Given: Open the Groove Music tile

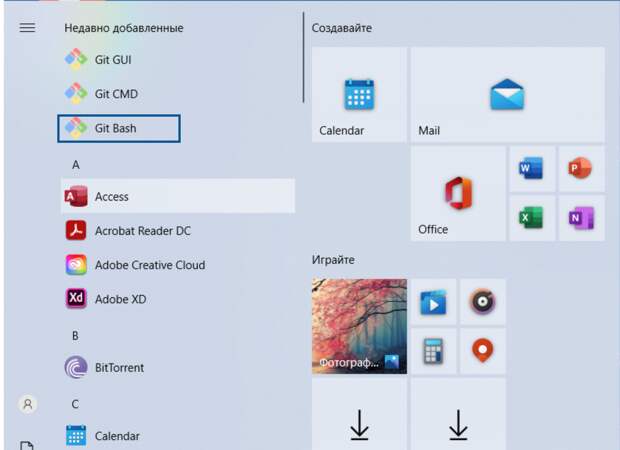Looking at the screenshot, I should click(x=483, y=302).
